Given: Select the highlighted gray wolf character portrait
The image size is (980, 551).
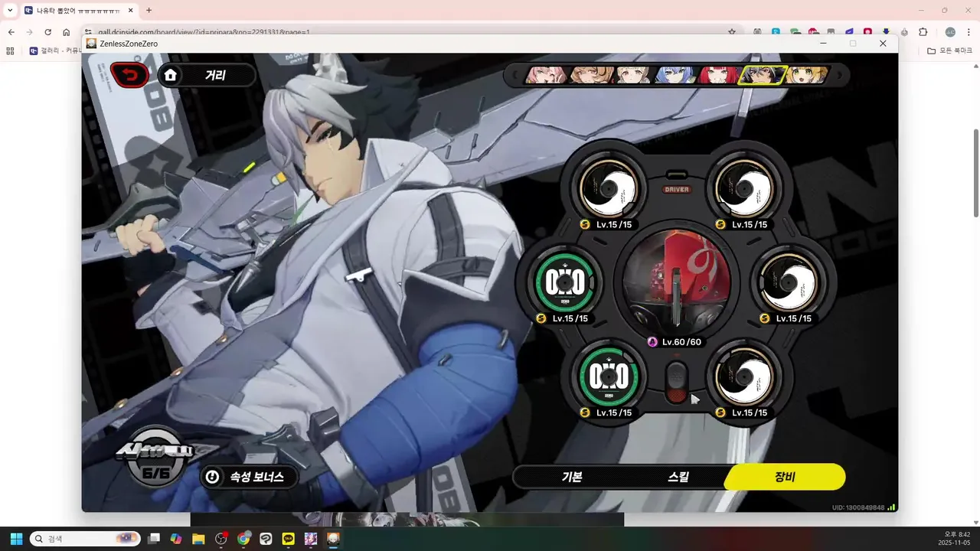Looking at the screenshot, I should click(763, 75).
